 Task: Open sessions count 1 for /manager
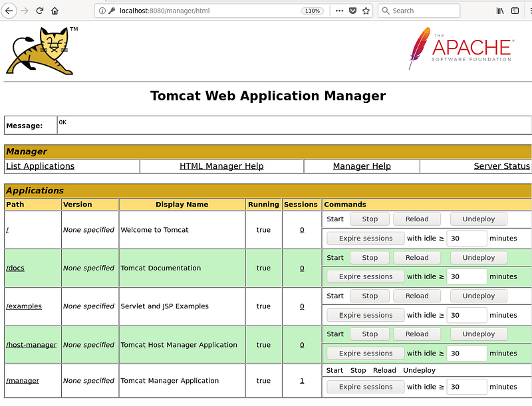click(x=302, y=381)
